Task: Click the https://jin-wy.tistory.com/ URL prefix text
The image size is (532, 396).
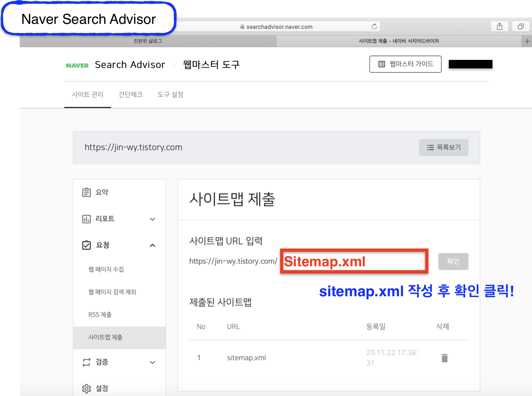Action: click(x=233, y=261)
